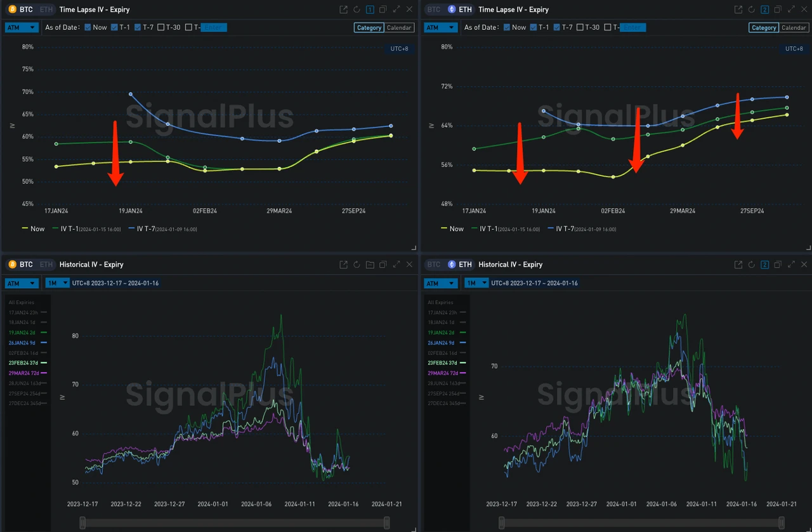This screenshot has width=812, height=532.
Task: Switch to the Calendar view tab
Action: pos(400,27)
